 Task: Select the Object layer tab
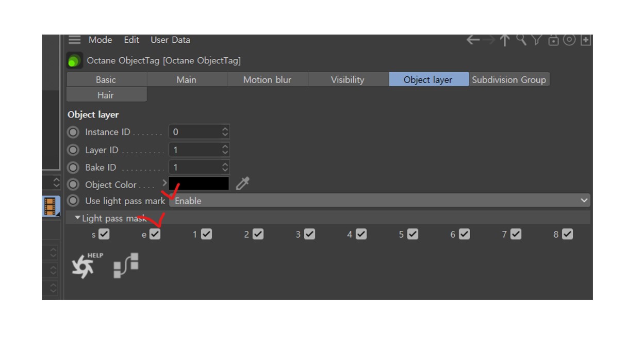pyautogui.click(x=428, y=79)
